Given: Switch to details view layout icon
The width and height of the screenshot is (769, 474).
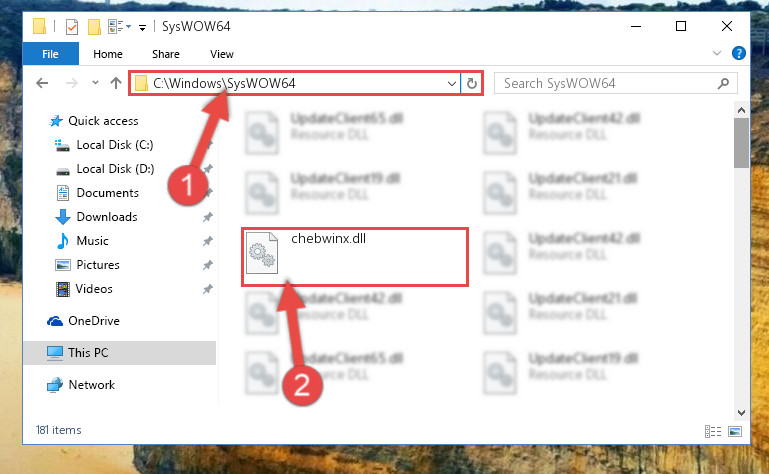Looking at the screenshot, I should click(713, 431).
